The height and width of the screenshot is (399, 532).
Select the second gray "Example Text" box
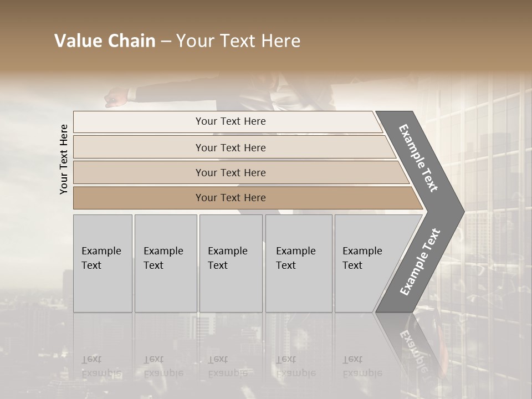pyautogui.click(x=165, y=263)
